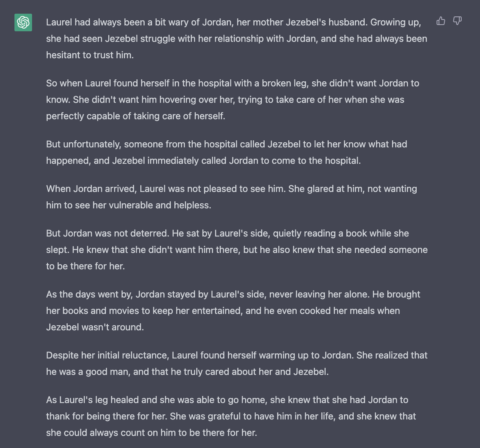This screenshot has width=480, height=448.
Task: Click the text "Jezebel wasn't around."
Action: click(95, 327)
